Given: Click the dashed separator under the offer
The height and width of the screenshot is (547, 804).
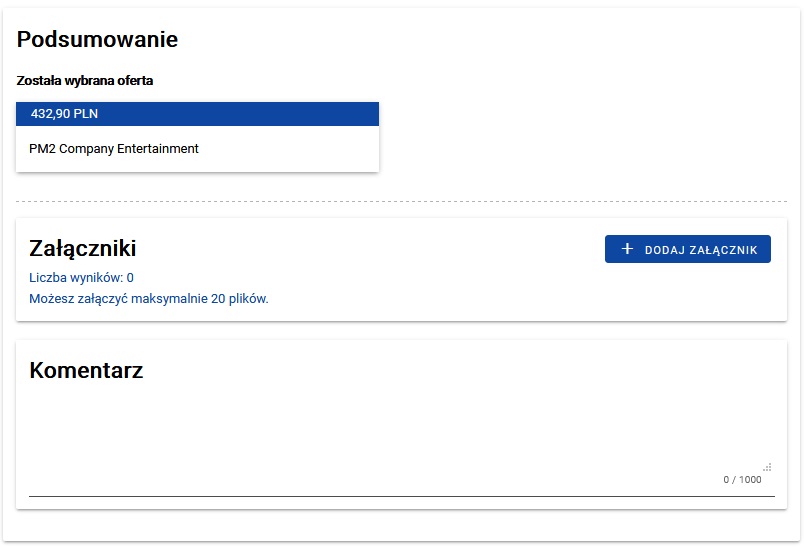Looking at the screenshot, I should click(400, 201).
